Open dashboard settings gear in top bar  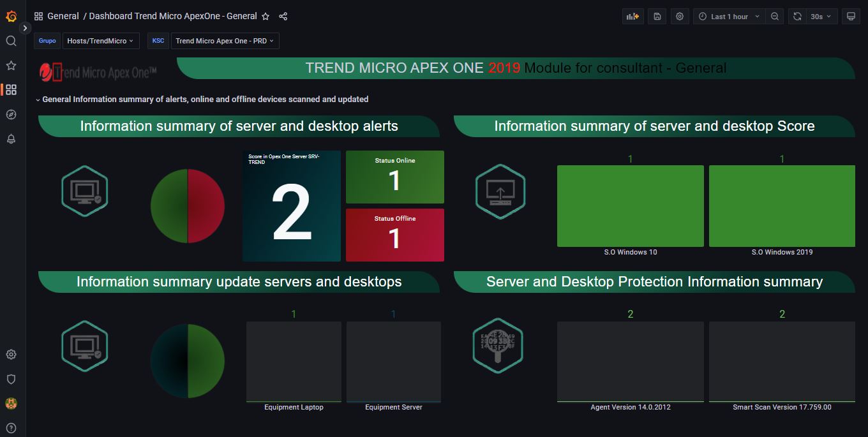pos(680,17)
